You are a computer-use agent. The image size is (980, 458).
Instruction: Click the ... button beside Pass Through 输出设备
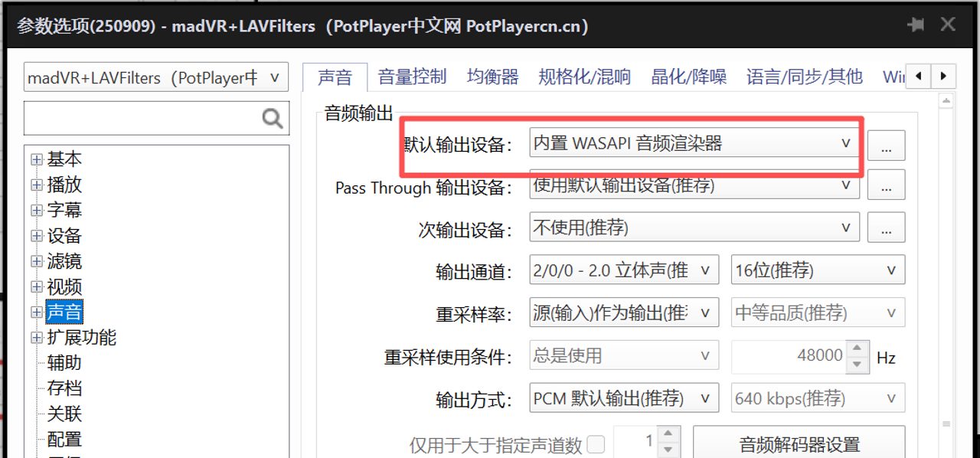(x=887, y=186)
